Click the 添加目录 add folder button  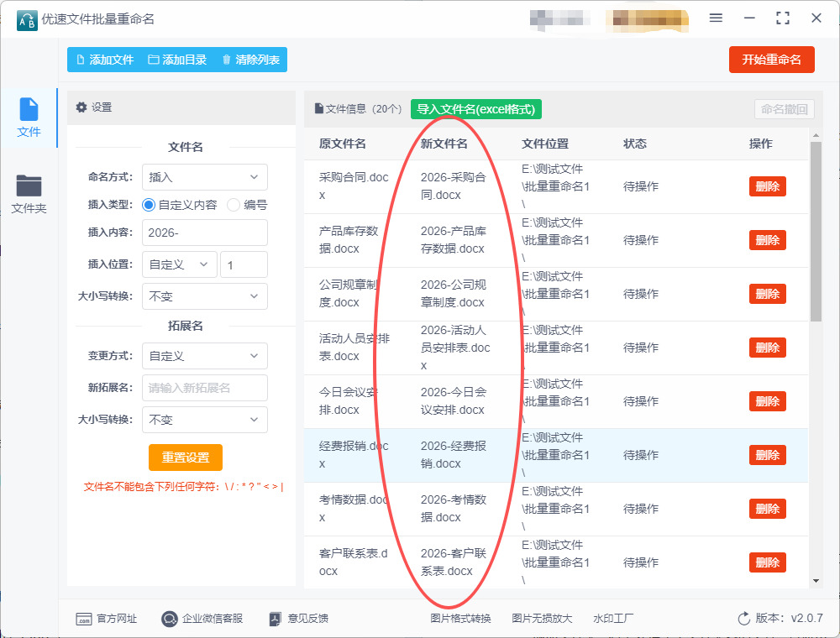[176, 60]
